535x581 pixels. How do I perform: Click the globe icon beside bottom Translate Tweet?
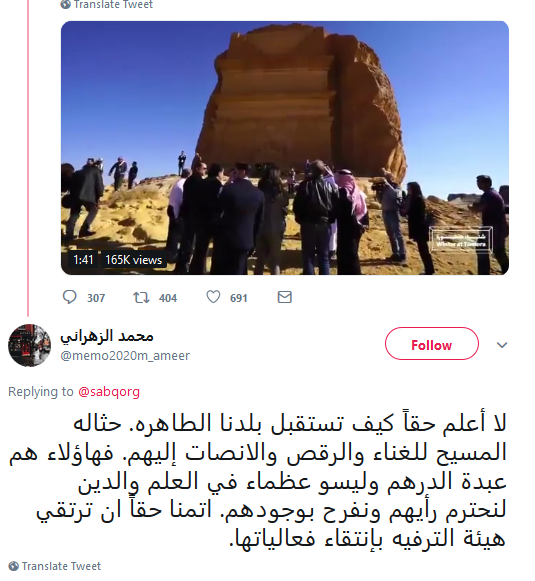click(13, 566)
